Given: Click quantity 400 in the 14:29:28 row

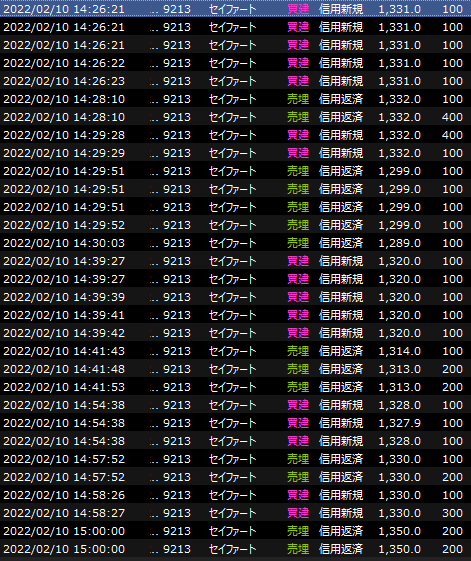Looking at the screenshot, I should pos(452,135).
